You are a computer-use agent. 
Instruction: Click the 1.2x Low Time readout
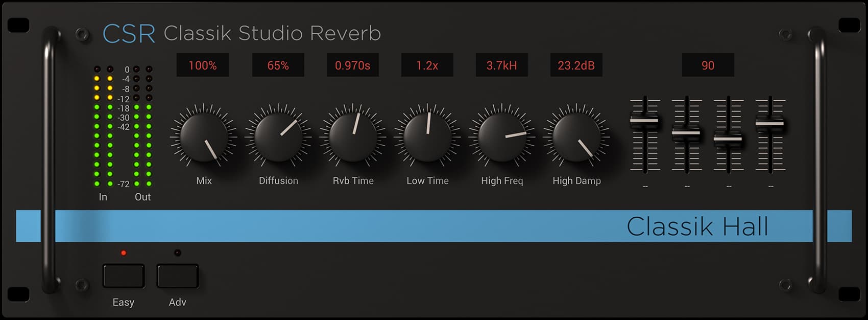(427, 65)
